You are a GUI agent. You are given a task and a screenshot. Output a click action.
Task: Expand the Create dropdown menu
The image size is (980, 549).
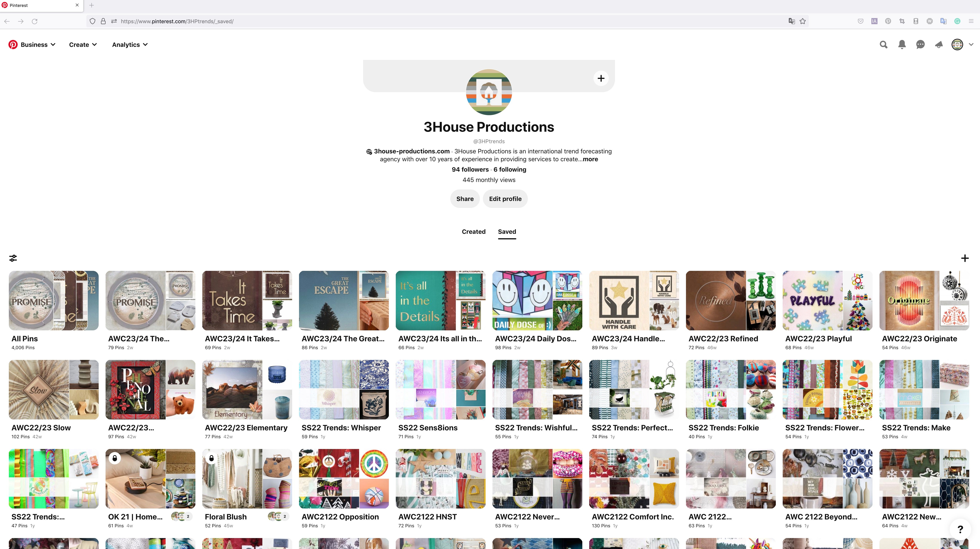pos(83,45)
